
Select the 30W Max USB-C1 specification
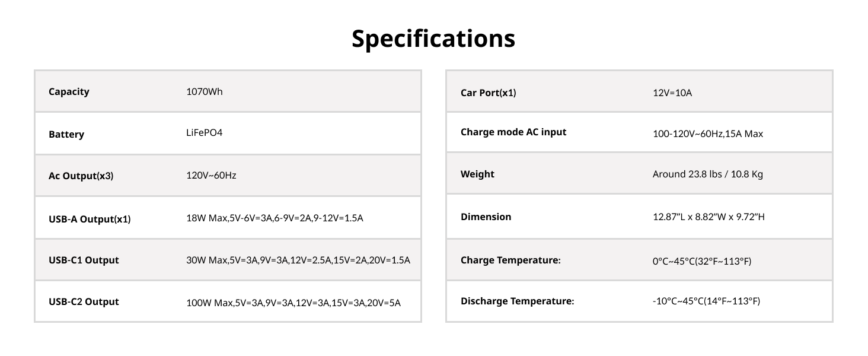coord(298,260)
